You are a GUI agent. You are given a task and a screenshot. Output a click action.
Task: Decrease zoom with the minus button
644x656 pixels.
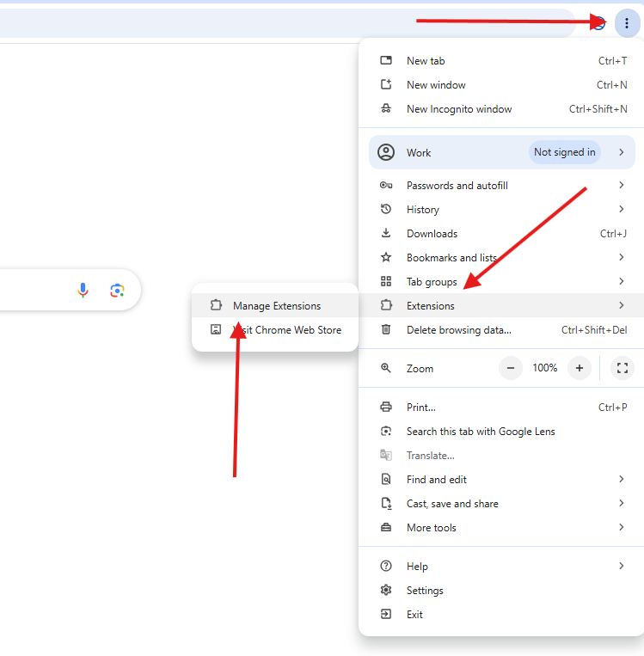511,368
